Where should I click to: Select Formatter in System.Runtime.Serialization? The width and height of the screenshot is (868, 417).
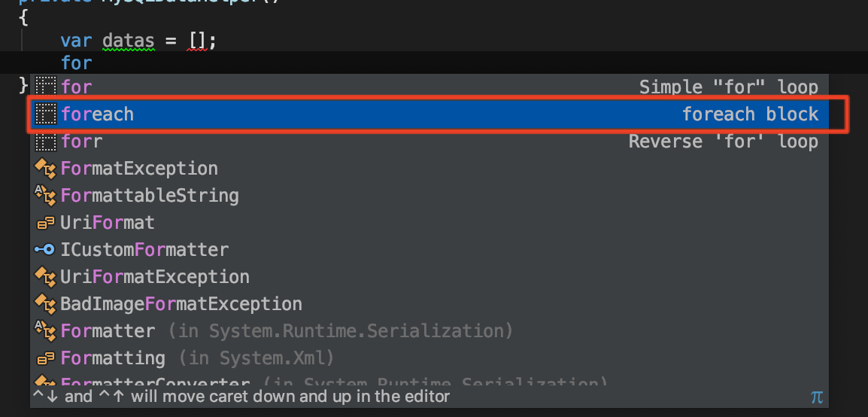click(108, 331)
